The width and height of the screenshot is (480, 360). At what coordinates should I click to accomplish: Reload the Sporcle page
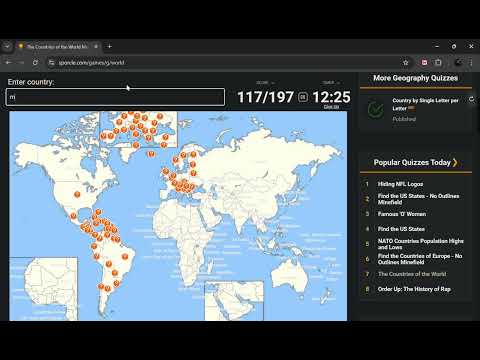tap(35, 62)
